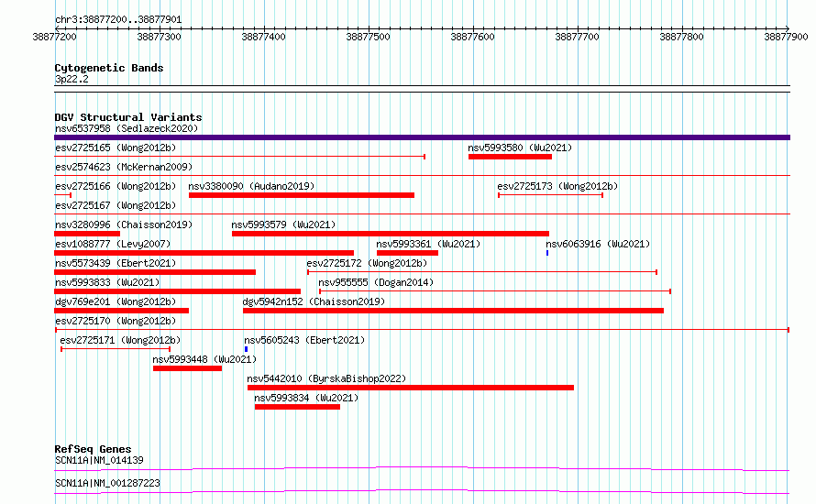Select esv2725170 (Wong2012b) label
The width and height of the screenshot is (816, 504).
[116, 321]
